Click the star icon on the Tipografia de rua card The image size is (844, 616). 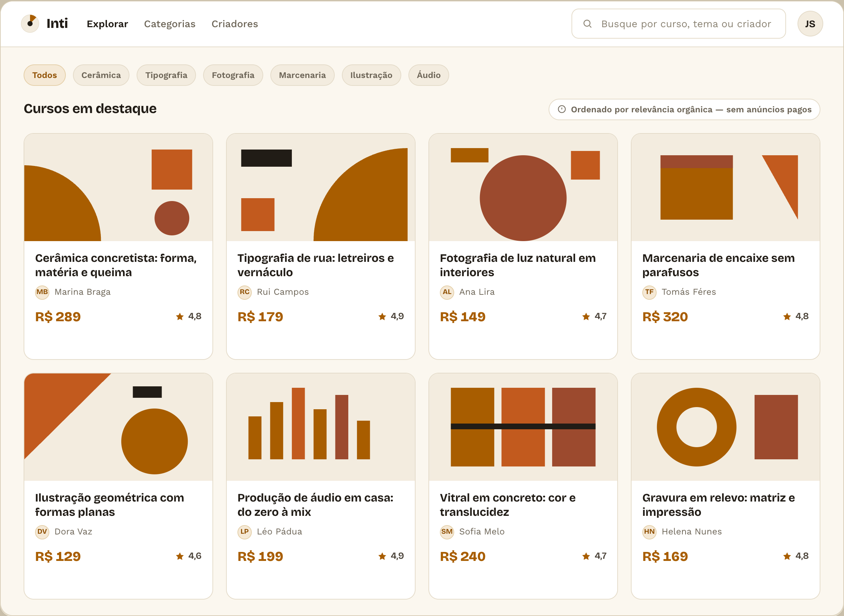(x=382, y=317)
